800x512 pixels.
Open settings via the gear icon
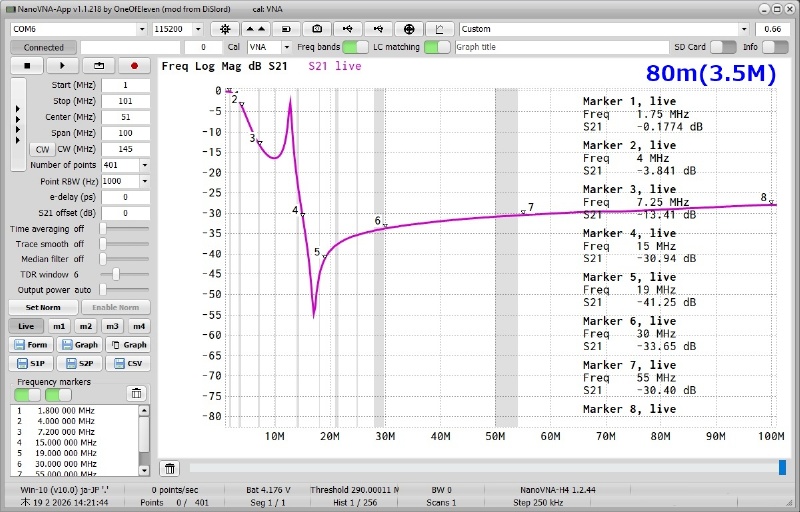click(225, 30)
